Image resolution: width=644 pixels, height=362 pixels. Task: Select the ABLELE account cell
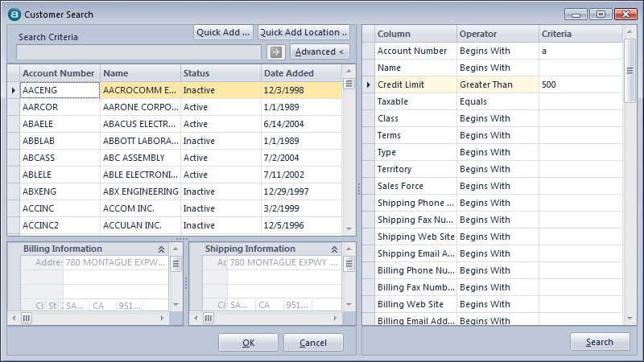pyautogui.click(x=60, y=175)
